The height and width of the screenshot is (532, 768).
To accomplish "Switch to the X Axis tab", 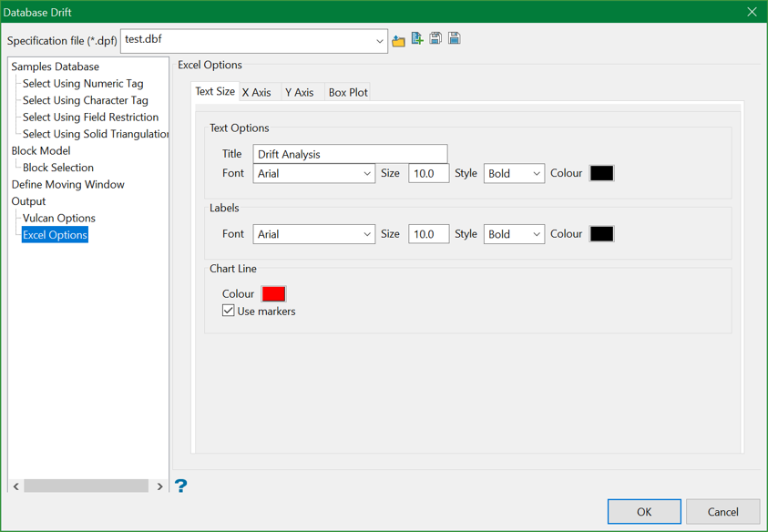I will point(256,92).
